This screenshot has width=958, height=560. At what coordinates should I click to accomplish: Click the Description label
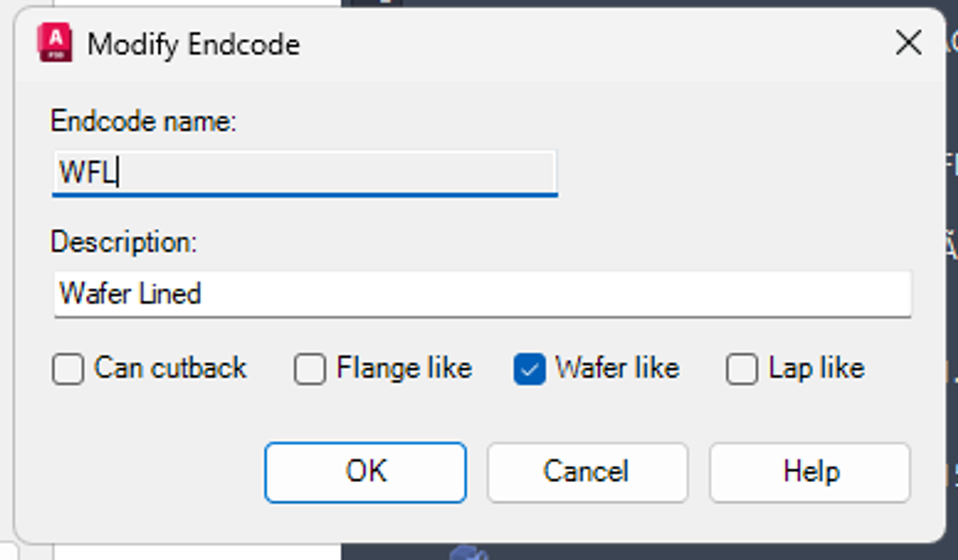[x=124, y=243]
